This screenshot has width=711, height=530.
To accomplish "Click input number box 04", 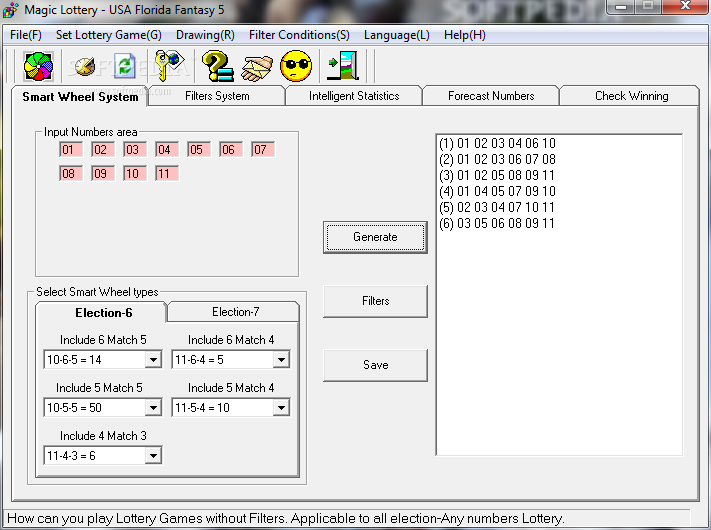I will tap(167, 150).
